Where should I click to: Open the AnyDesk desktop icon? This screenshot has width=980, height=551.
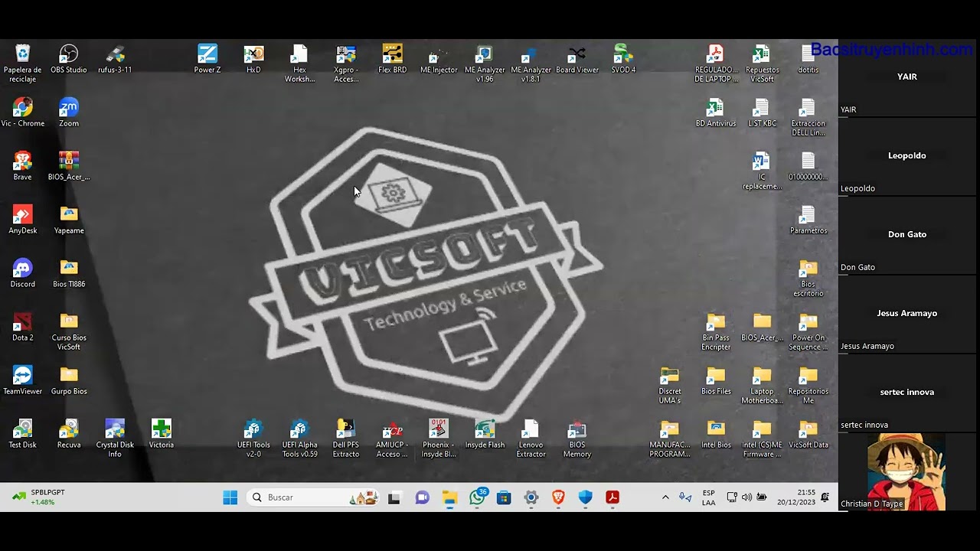click(x=22, y=220)
